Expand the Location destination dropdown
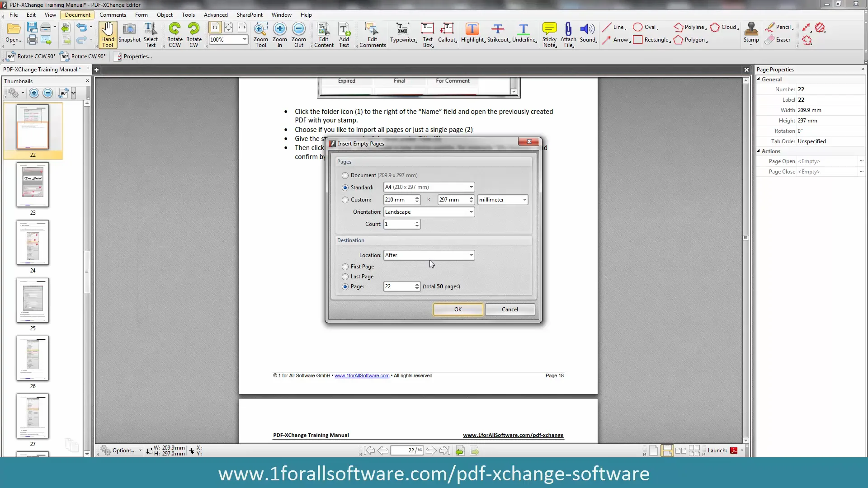This screenshot has height=488, width=868. point(471,255)
